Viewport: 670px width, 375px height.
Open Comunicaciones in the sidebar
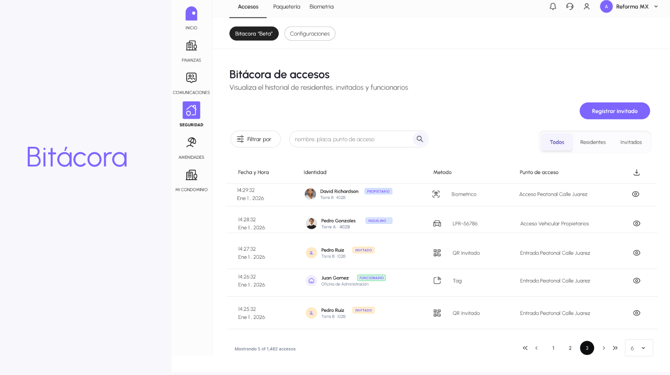coord(191,78)
